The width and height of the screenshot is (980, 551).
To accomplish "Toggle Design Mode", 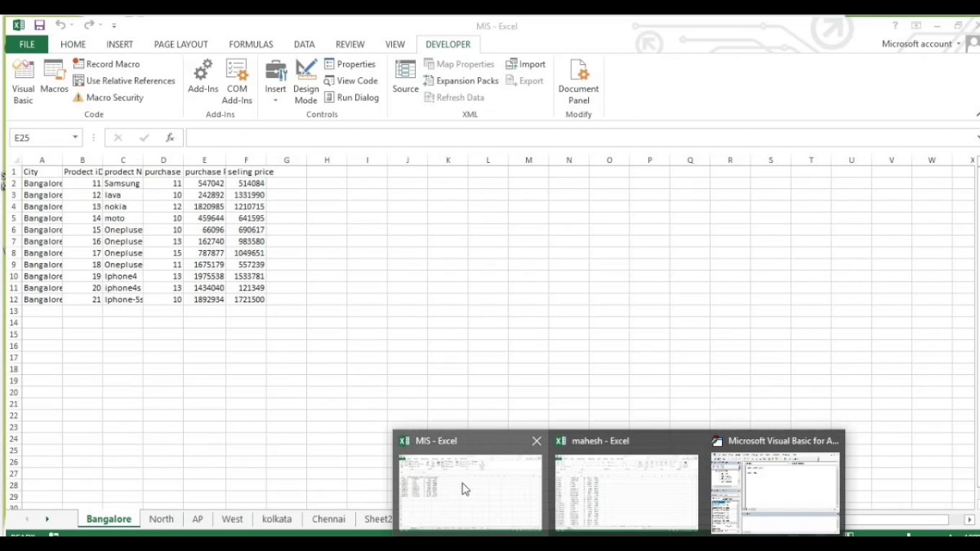I will (305, 82).
